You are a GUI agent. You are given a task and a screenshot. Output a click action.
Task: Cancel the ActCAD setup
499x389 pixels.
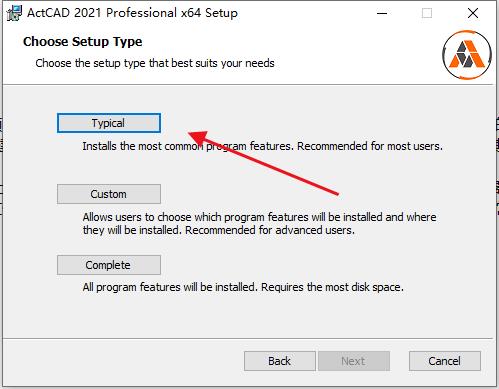445,361
